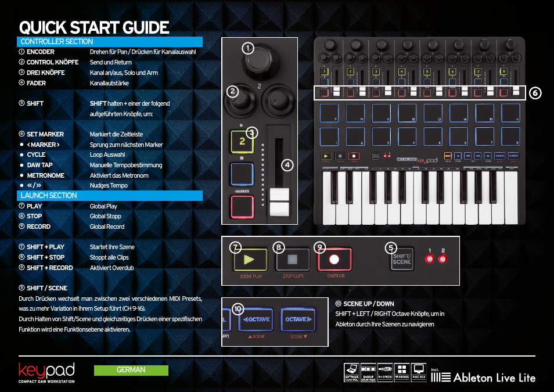Click the green GERMAN language label

[x=131, y=370]
